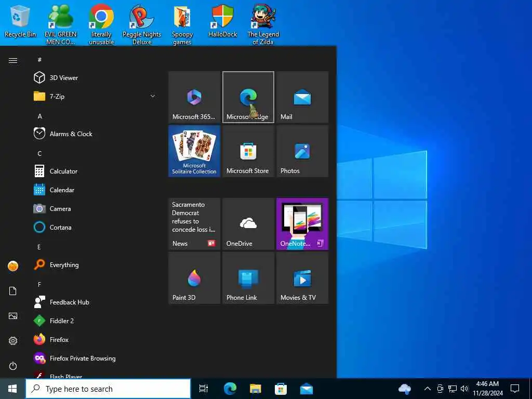Select the letter C section header

[x=39, y=153]
